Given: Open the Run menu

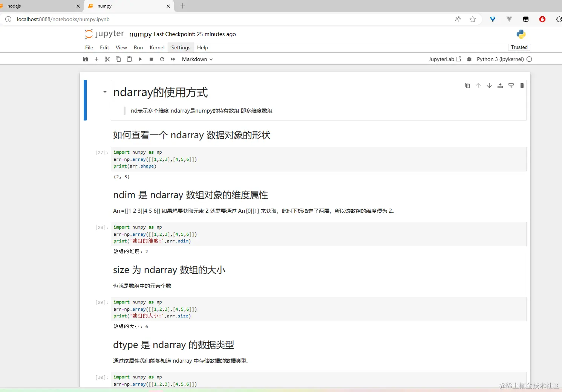Looking at the screenshot, I should (x=138, y=47).
